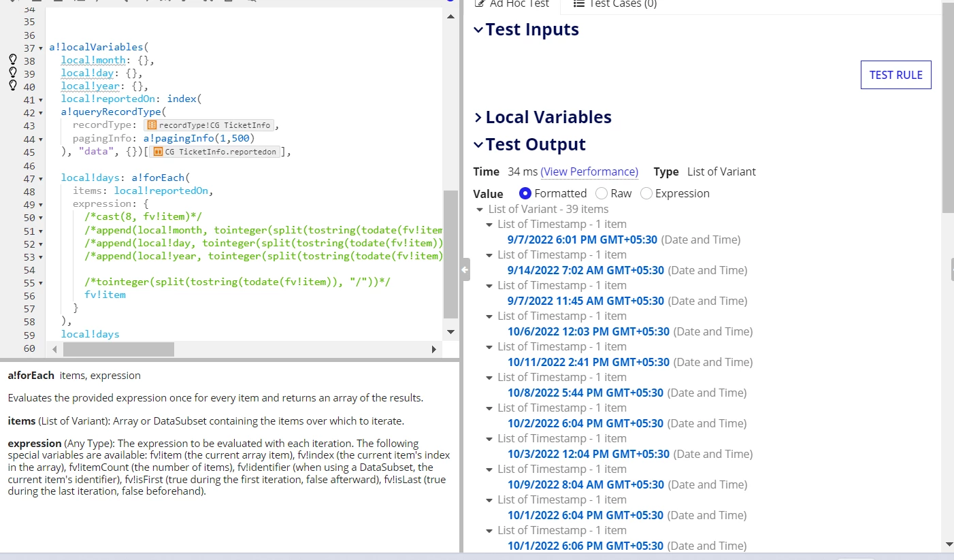Collapse the List of Variant - 39 items node
Viewport: 954px width, 560px height.
point(479,210)
